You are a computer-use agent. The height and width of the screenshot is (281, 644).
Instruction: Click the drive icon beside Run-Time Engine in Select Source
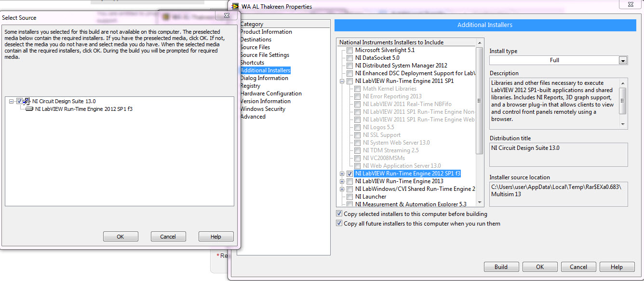click(29, 109)
